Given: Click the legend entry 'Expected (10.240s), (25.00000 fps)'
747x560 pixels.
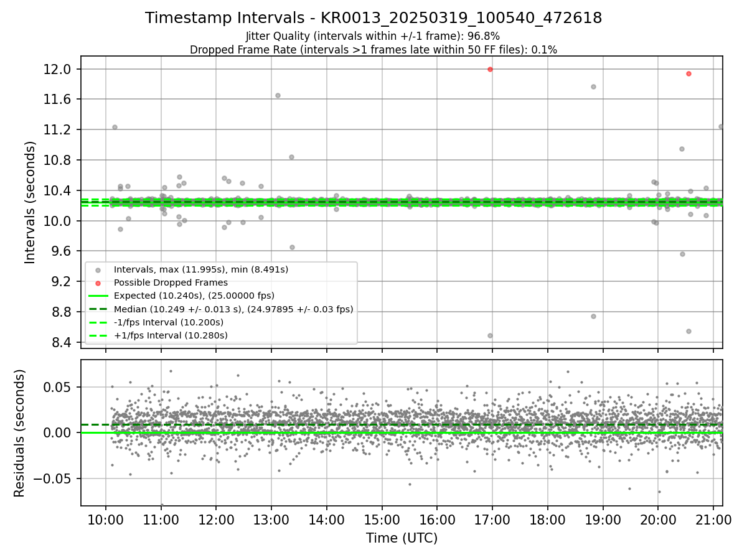Looking at the screenshot, I should (x=194, y=296).
